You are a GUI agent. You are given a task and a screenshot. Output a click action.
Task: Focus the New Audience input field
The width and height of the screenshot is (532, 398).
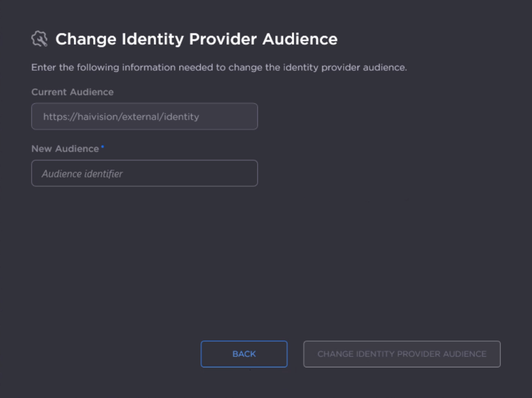(144, 174)
